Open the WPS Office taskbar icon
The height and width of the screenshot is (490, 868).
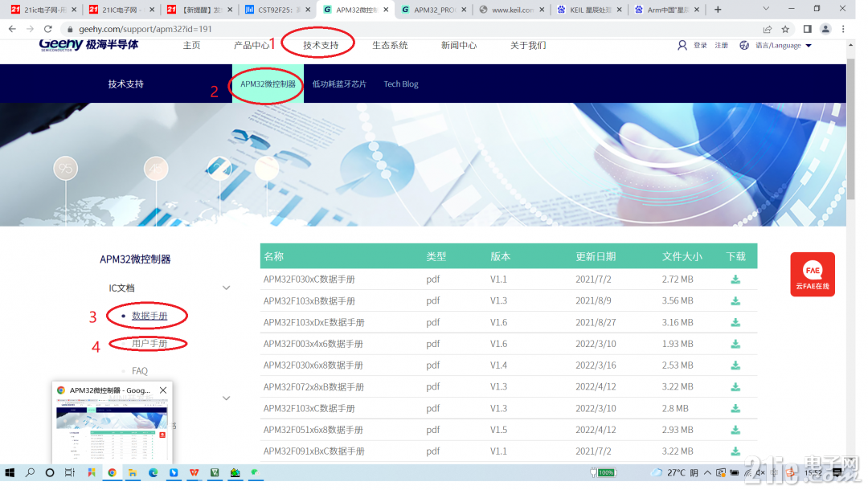coord(194,473)
